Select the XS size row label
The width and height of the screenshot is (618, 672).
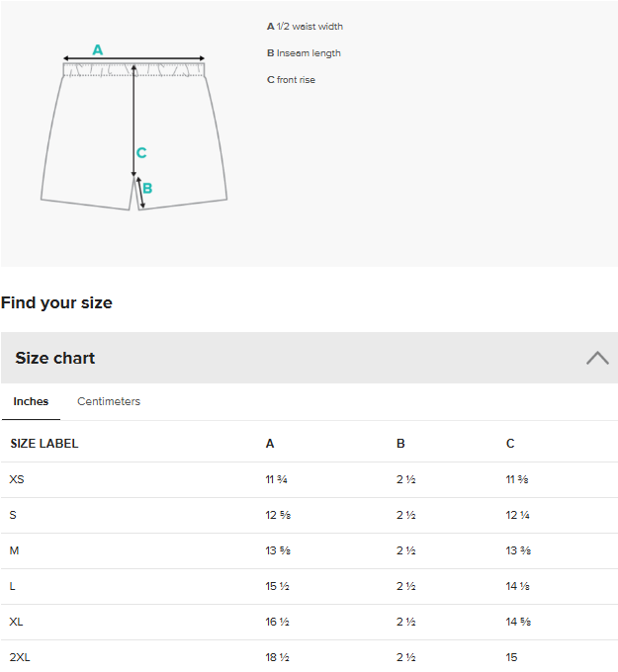tap(17, 479)
